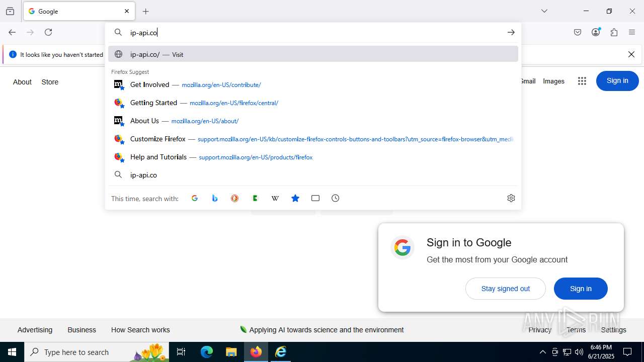The width and height of the screenshot is (644, 362).
Task: Open Internet Explorer from taskbar
Action: pyautogui.click(x=281, y=352)
